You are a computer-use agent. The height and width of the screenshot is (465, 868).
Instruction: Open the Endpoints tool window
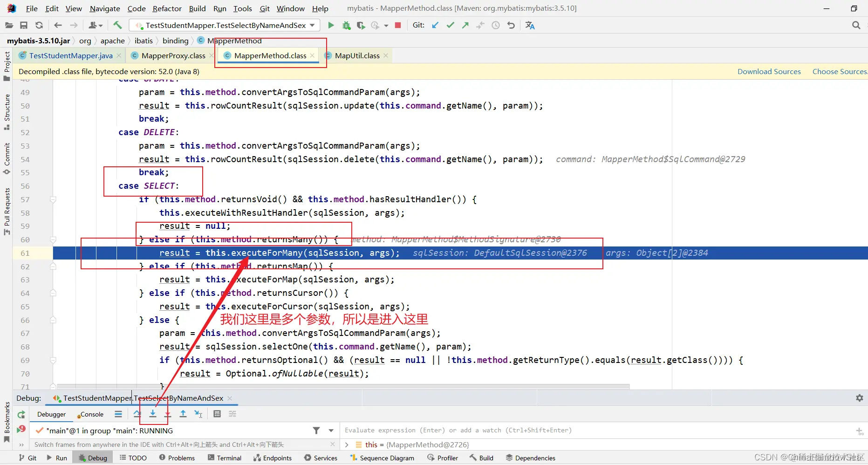(273, 458)
